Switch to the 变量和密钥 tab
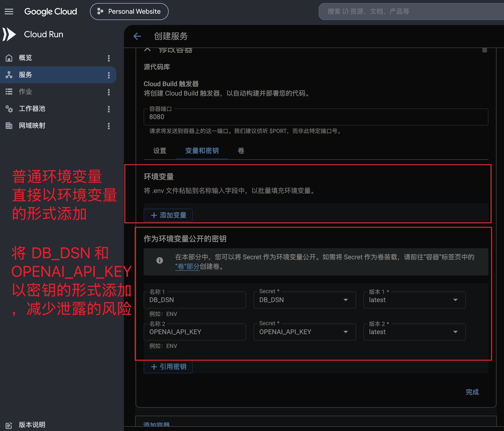The height and width of the screenshot is (431, 504). coord(202,151)
